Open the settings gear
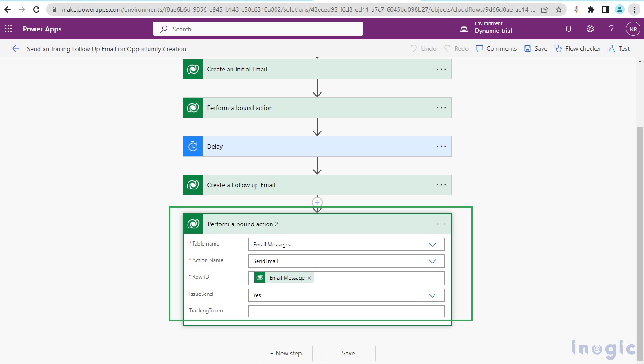Viewport: 644px width, 364px height. click(x=590, y=29)
